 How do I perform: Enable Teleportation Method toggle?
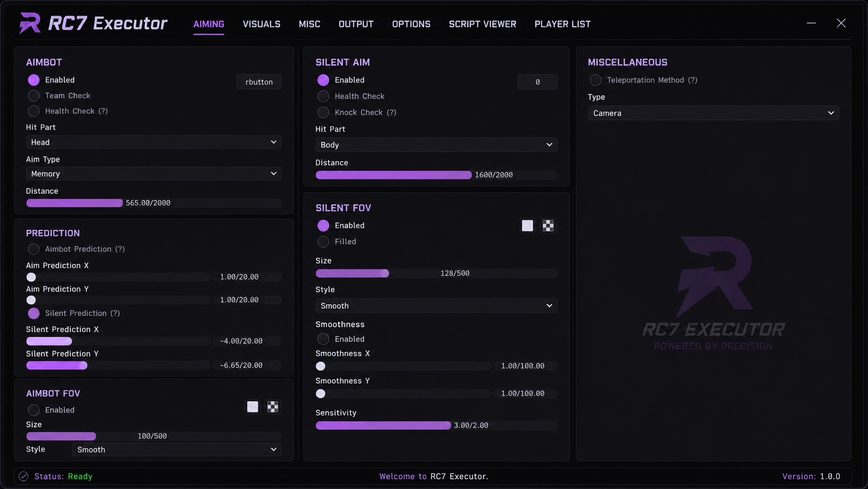[595, 80]
